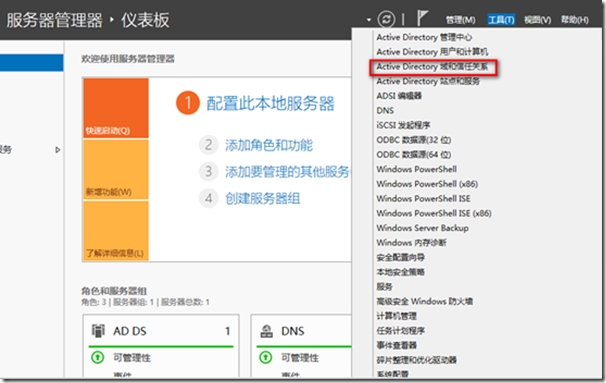Open the 管理(M) menu
The image size is (606, 383).
tap(460, 20)
